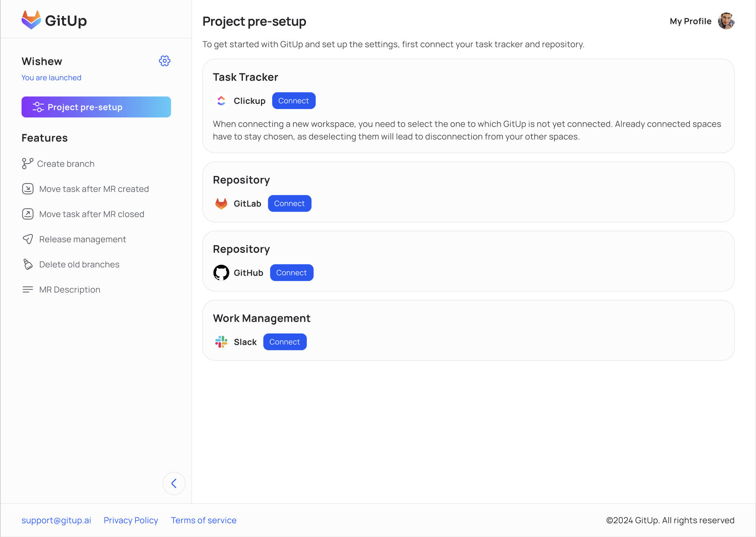Open the Privacy Policy link
This screenshot has width=756, height=537.
[x=131, y=520]
